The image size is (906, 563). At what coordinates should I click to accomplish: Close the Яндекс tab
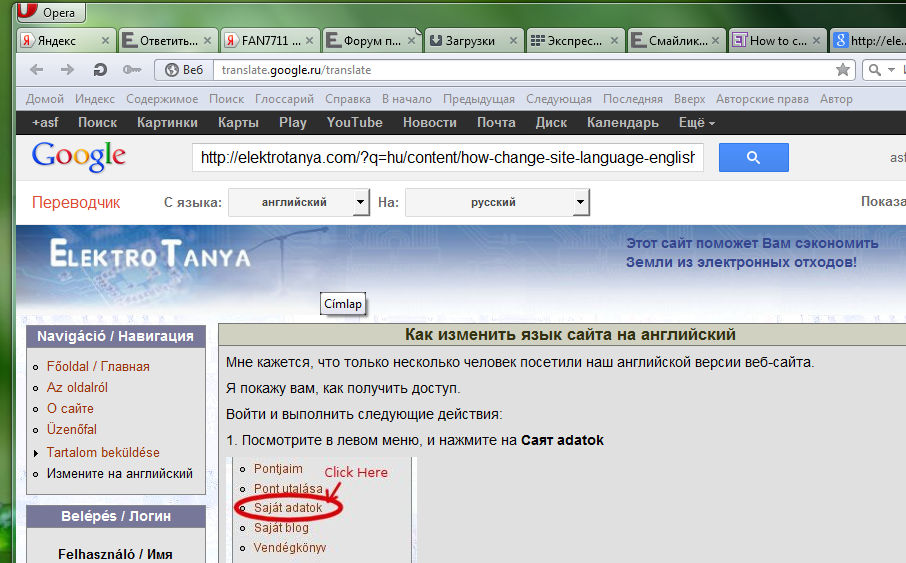105,41
